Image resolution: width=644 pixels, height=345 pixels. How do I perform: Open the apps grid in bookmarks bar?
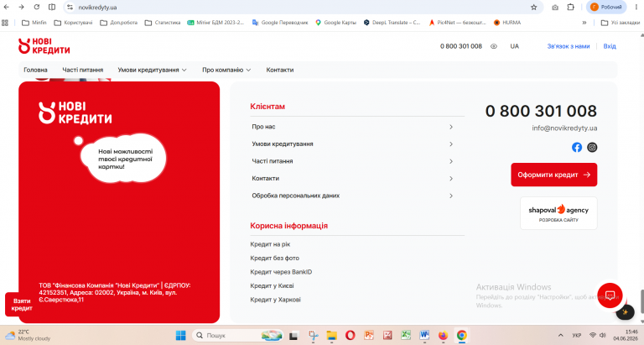[x=5, y=23]
